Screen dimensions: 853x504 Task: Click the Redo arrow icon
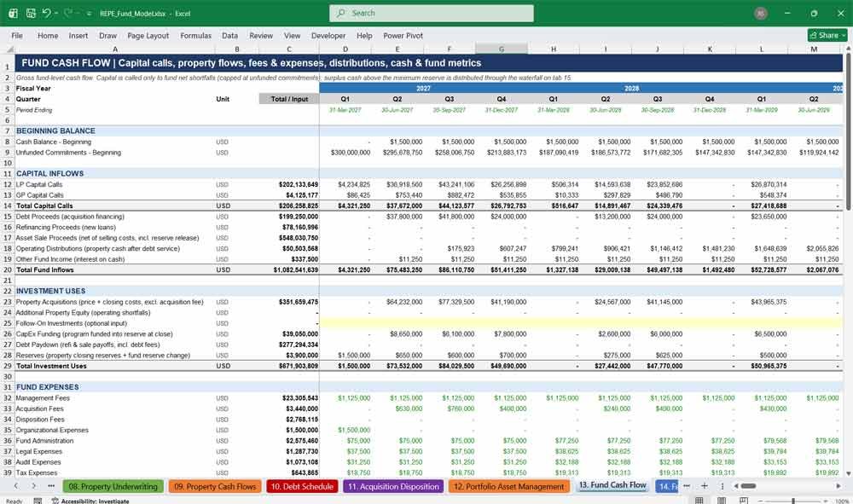[x=68, y=13]
